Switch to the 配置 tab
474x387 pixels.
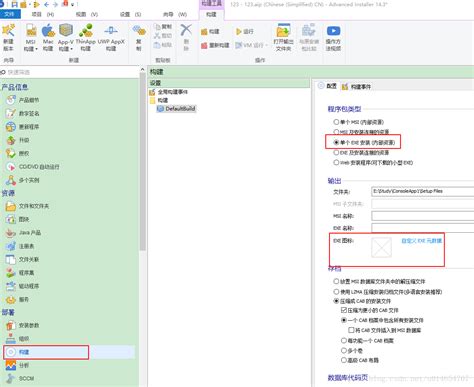point(327,86)
